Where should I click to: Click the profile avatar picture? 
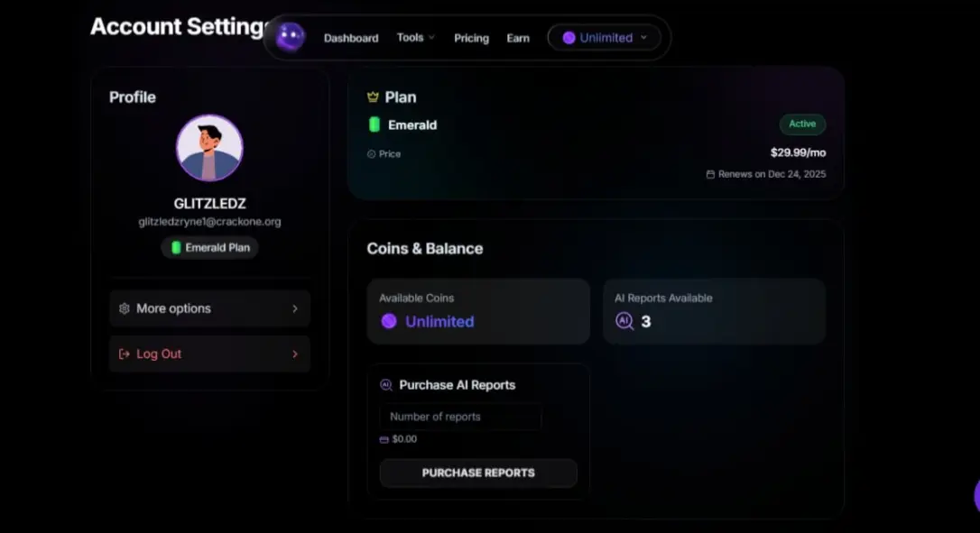pos(209,148)
